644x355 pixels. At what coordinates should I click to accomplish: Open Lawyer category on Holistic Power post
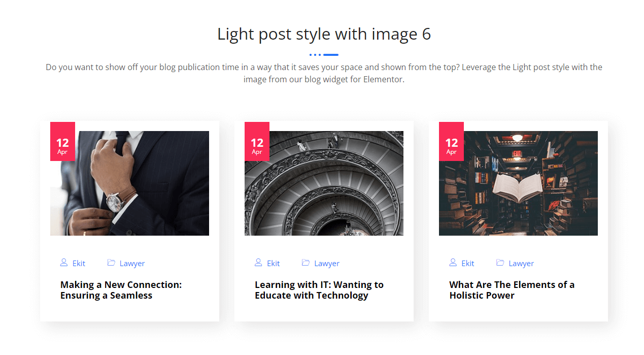(521, 264)
